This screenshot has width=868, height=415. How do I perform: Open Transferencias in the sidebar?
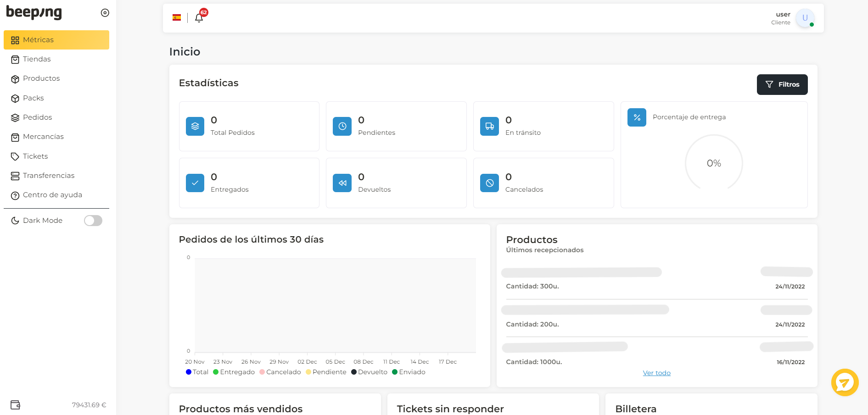48,176
